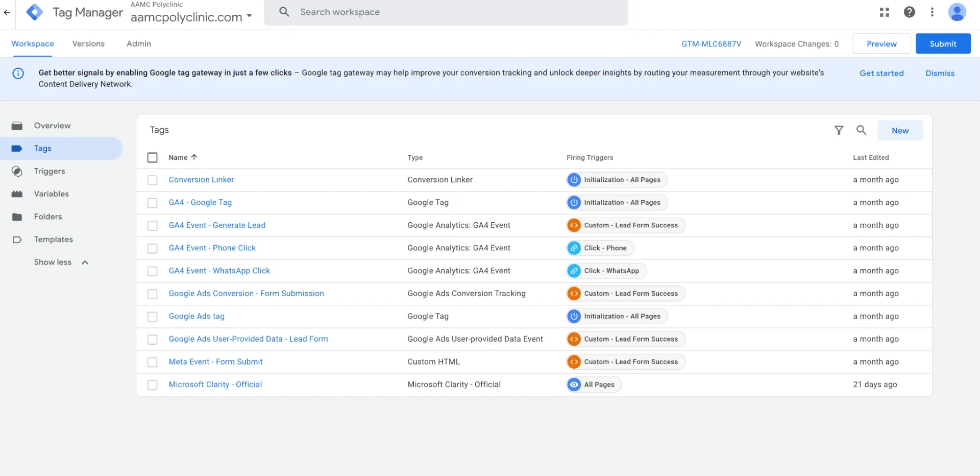
Task: Click the Preview button
Action: (x=881, y=44)
